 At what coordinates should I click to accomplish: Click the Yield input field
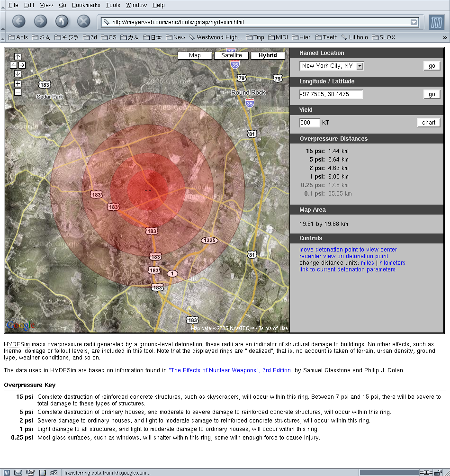click(310, 123)
